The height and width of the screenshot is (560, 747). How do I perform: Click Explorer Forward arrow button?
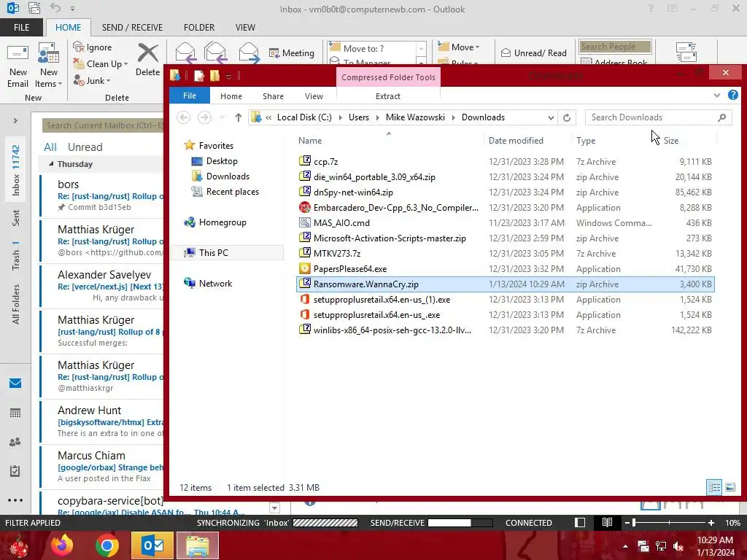point(204,117)
